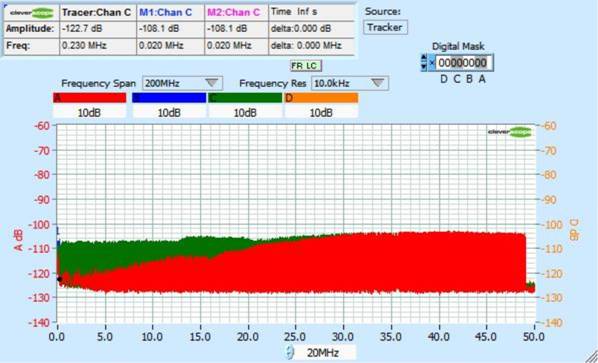
Task: Click the x radix indicator of Digital Mask
Action: [x=432, y=63]
